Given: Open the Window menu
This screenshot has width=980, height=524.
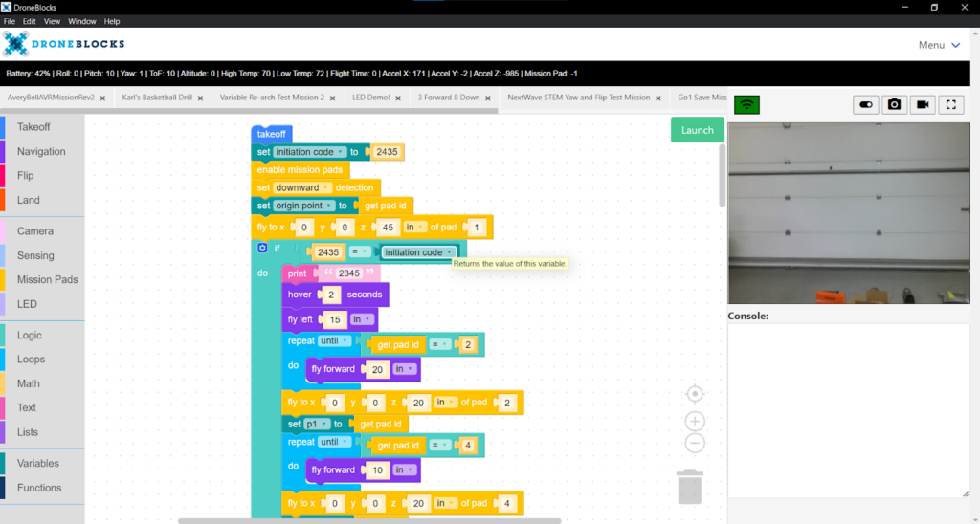Looking at the screenshot, I should pyautogui.click(x=82, y=21).
